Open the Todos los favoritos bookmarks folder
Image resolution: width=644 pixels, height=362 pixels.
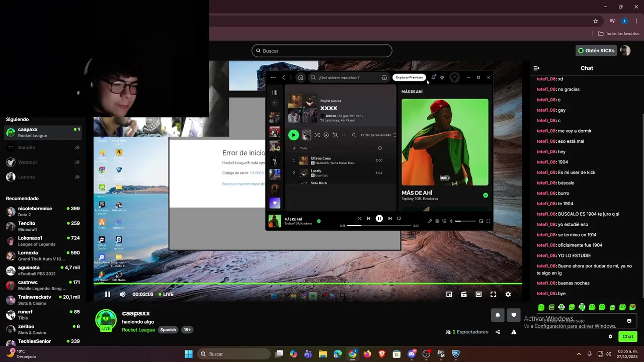619,34
